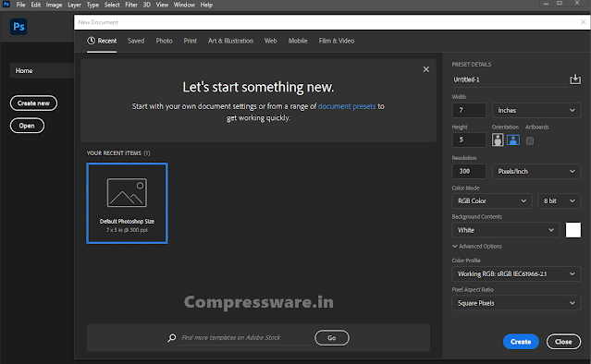591x364 pixels.
Task: Switch to the Saved tab
Action: [x=136, y=41]
